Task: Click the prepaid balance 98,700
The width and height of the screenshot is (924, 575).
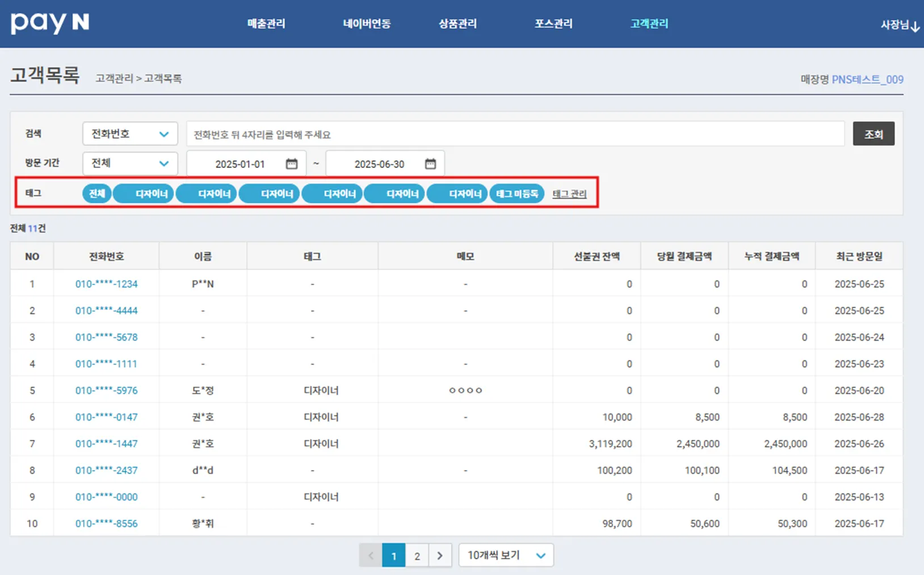Action: (x=617, y=524)
